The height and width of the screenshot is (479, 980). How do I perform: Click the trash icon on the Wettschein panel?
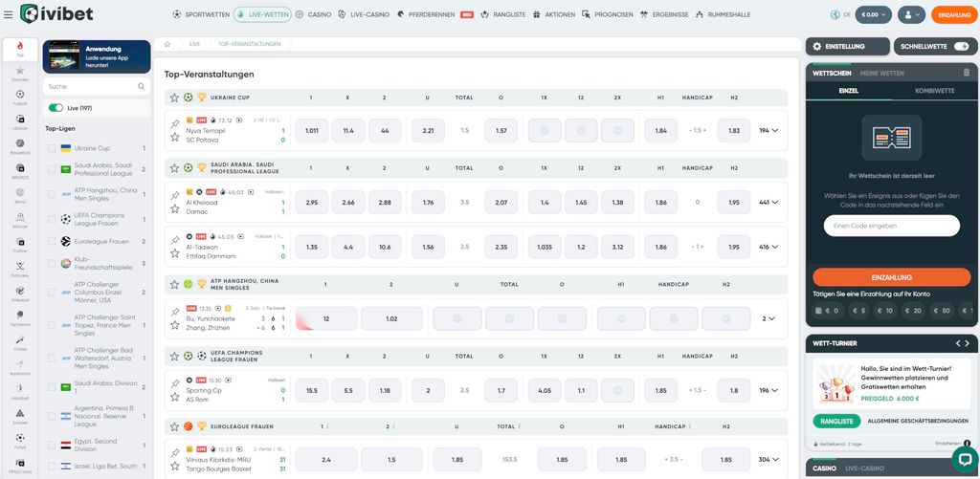click(967, 73)
